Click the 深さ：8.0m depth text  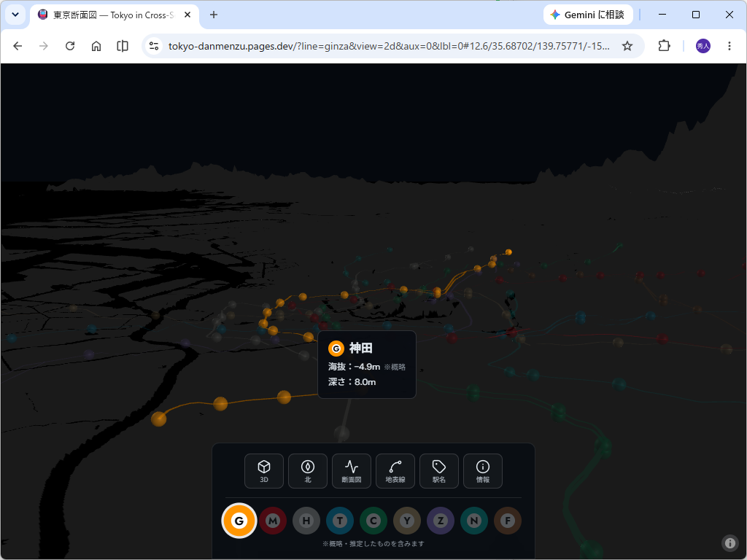coord(352,382)
